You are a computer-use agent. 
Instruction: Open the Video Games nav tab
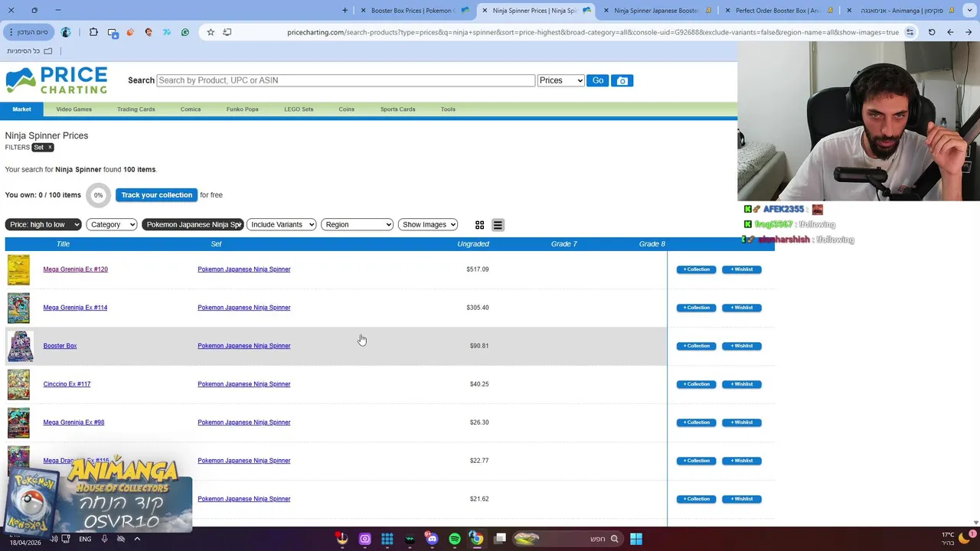[73, 109]
